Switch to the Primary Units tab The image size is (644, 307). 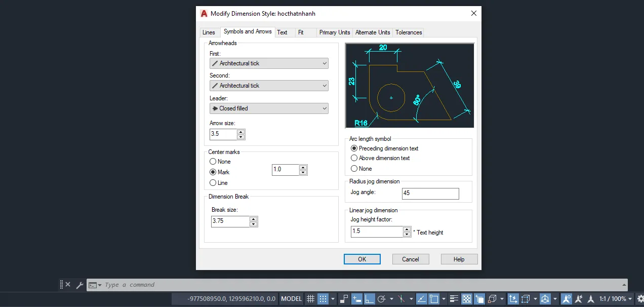pyautogui.click(x=335, y=32)
